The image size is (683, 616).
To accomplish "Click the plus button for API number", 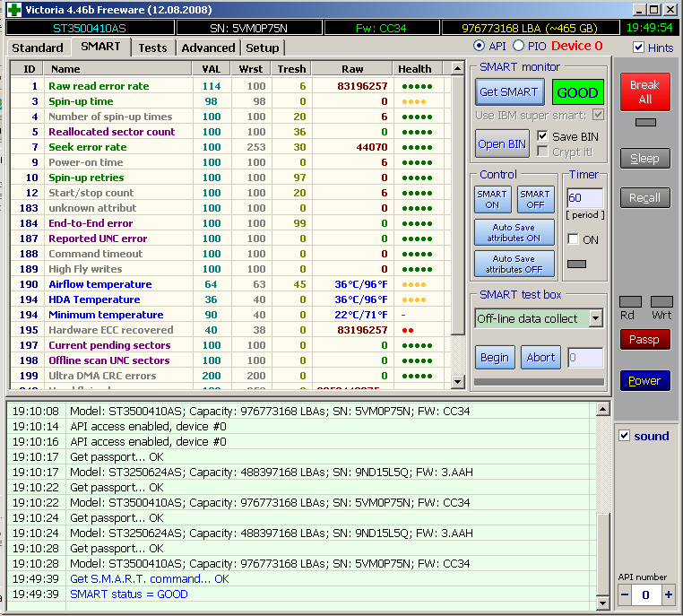I will pos(668,595).
